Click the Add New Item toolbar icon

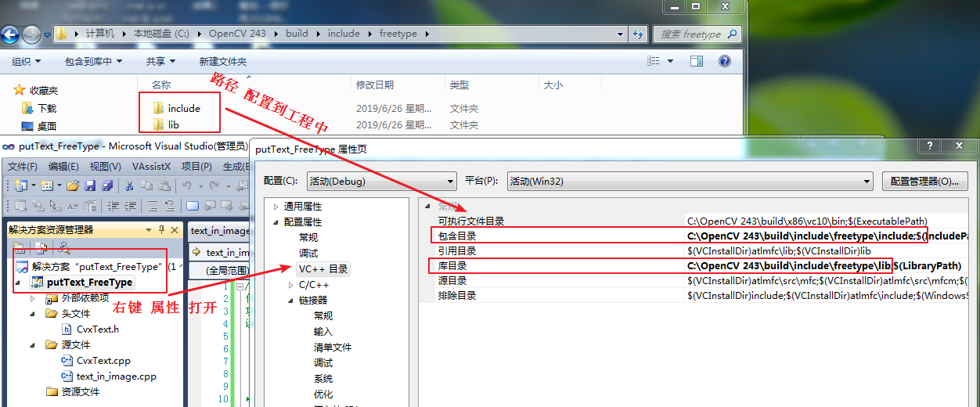[x=46, y=185]
